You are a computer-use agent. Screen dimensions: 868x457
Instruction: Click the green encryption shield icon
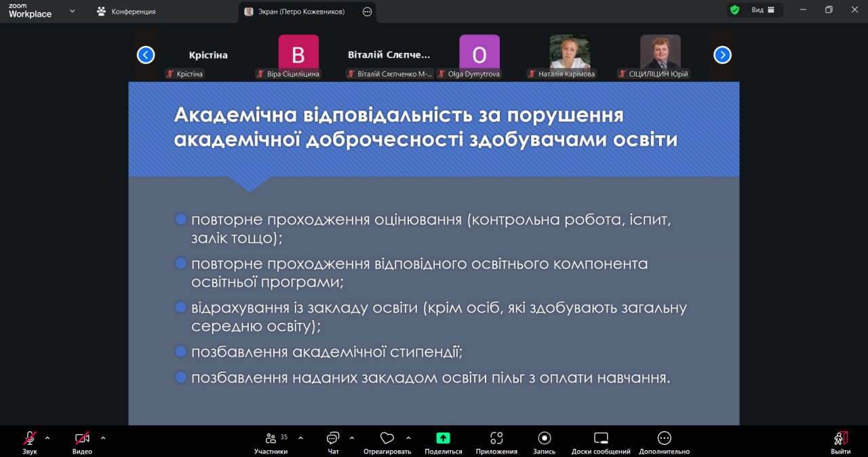click(734, 10)
